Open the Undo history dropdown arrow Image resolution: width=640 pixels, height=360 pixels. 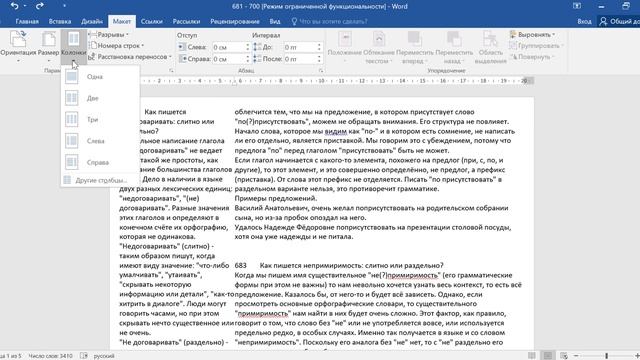click(x=25, y=6)
